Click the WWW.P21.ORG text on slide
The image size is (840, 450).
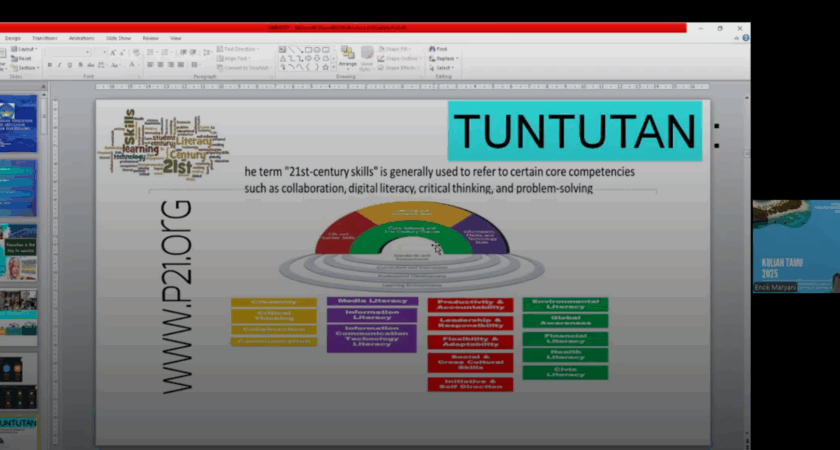pos(176,297)
